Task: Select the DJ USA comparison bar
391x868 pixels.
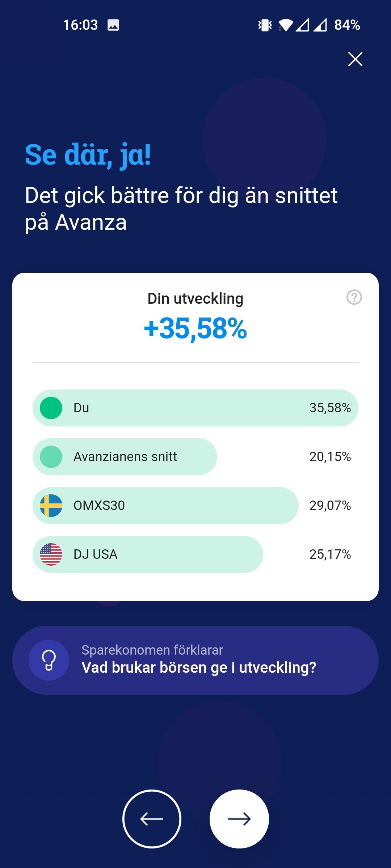Action: coord(148,554)
